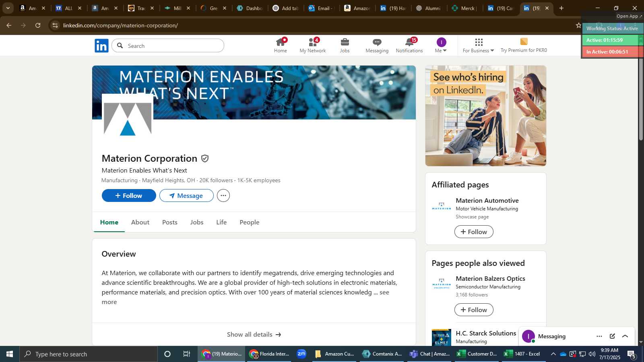
Task: Open the tab search dropdown arrow
Action: point(8,8)
